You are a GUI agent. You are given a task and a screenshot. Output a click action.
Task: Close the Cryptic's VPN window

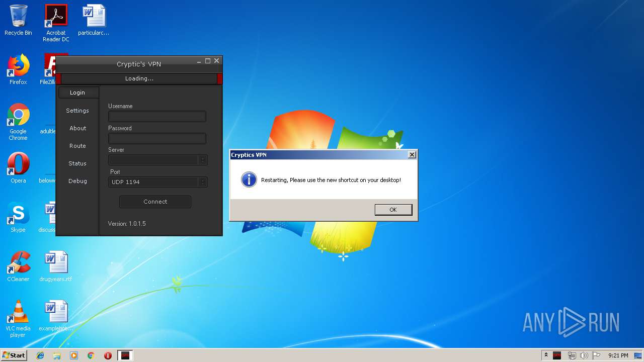pyautogui.click(x=217, y=61)
